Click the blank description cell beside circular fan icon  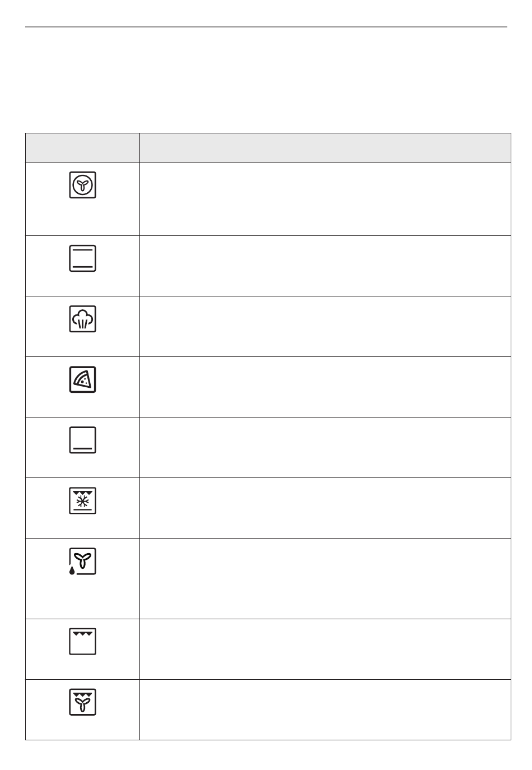tap(325, 199)
